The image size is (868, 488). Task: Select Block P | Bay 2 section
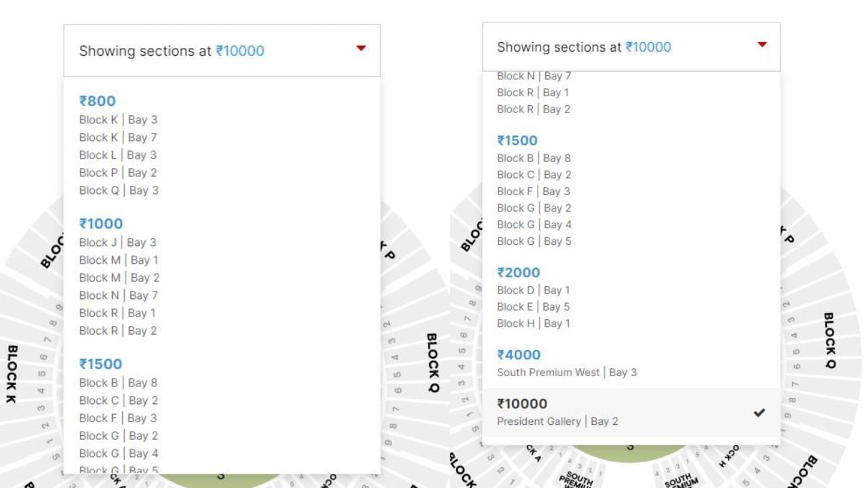[118, 173]
